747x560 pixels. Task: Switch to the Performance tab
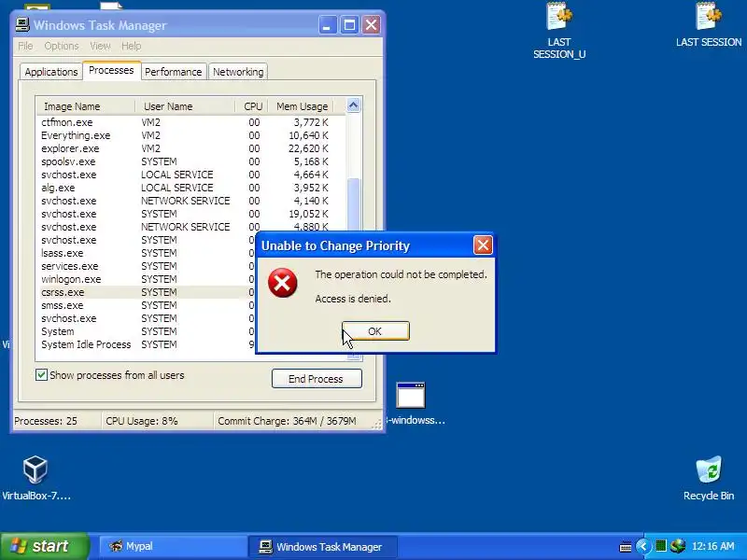(174, 72)
